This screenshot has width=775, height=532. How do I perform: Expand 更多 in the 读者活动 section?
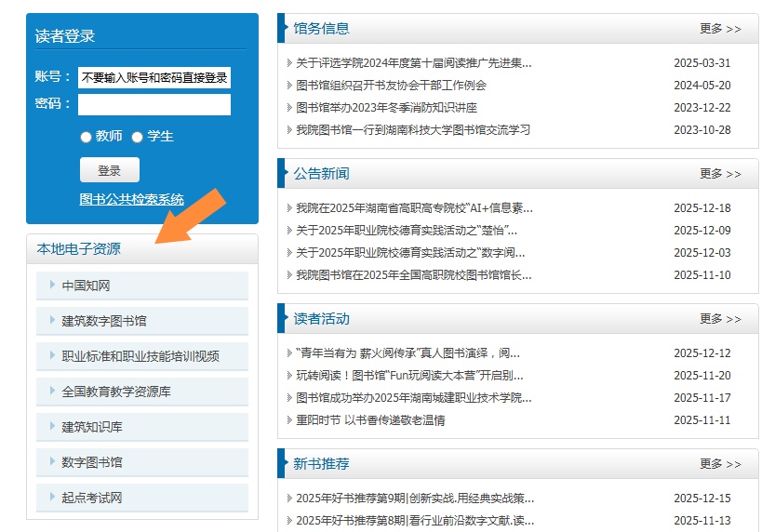pos(720,319)
